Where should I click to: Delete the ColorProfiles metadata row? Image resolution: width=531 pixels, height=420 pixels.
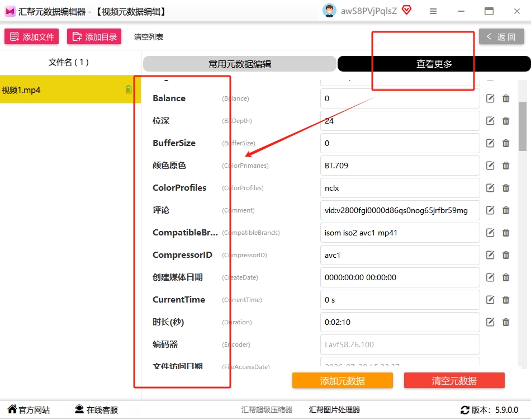point(506,188)
